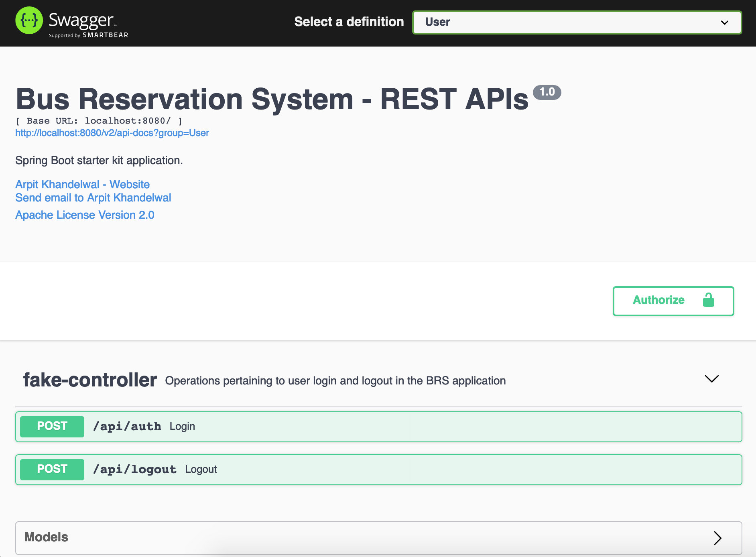Click the 1.0 version badge
Image resolution: width=756 pixels, height=557 pixels.
[547, 92]
